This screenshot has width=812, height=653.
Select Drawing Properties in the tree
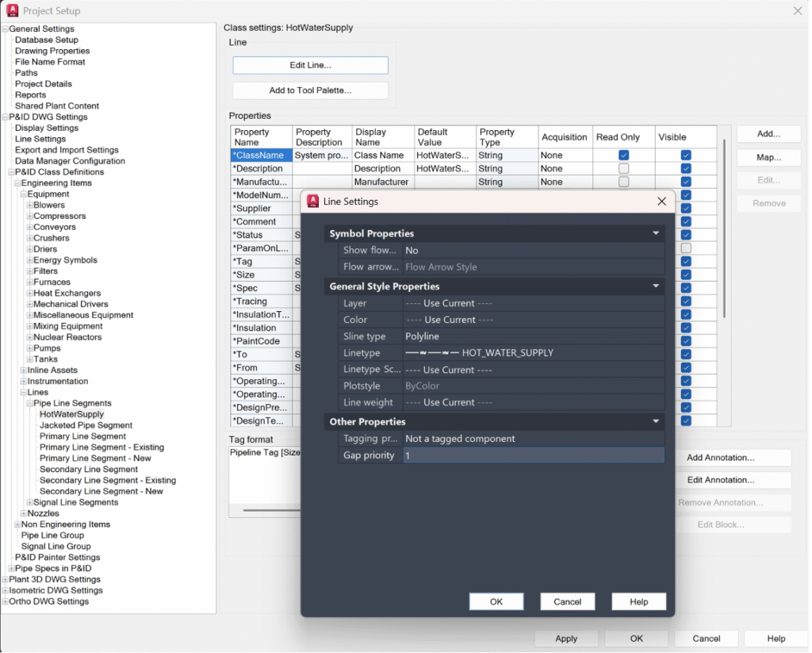pos(52,51)
